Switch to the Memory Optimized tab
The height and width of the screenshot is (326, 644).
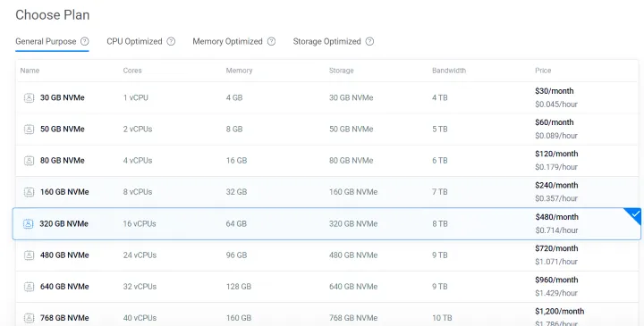(x=227, y=41)
